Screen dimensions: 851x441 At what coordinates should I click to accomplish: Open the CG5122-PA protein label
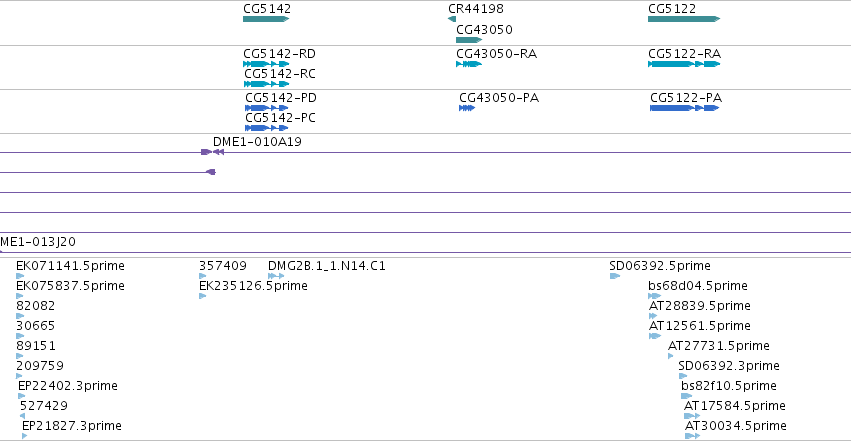click(686, 98)
